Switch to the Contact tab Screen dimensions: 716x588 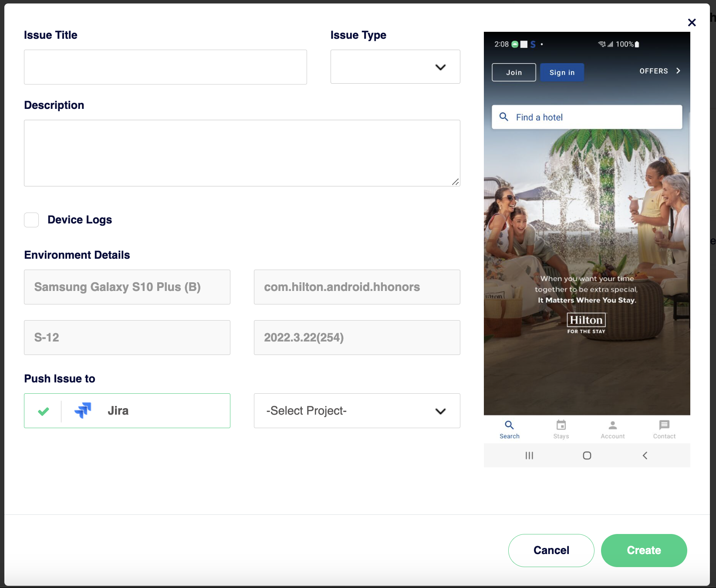[x=664, y=429]
